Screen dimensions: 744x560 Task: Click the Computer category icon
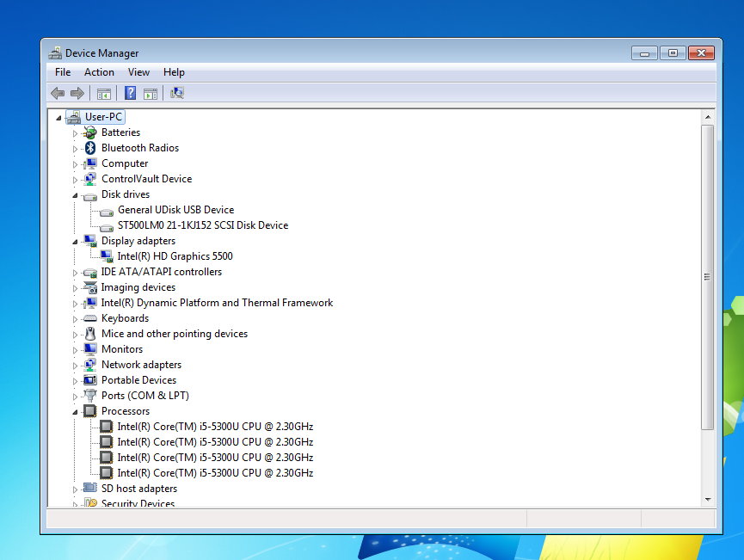coord(89,163)
